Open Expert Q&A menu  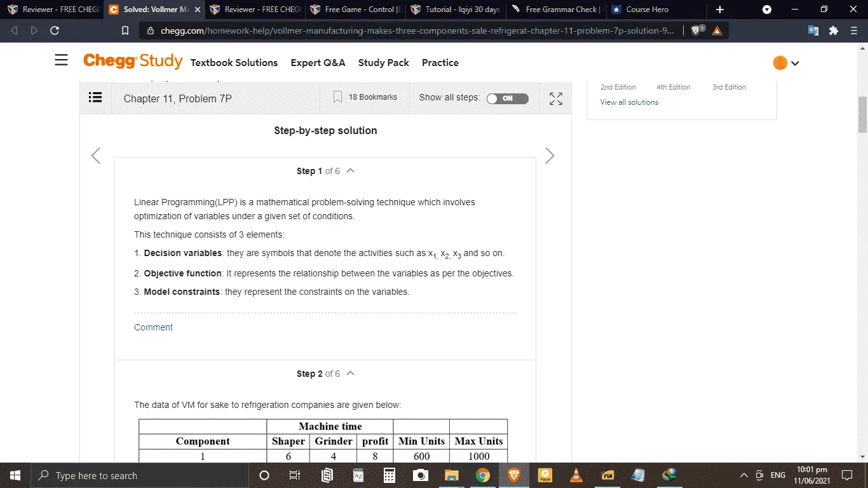pyautogui.click(x=318, y=62)
